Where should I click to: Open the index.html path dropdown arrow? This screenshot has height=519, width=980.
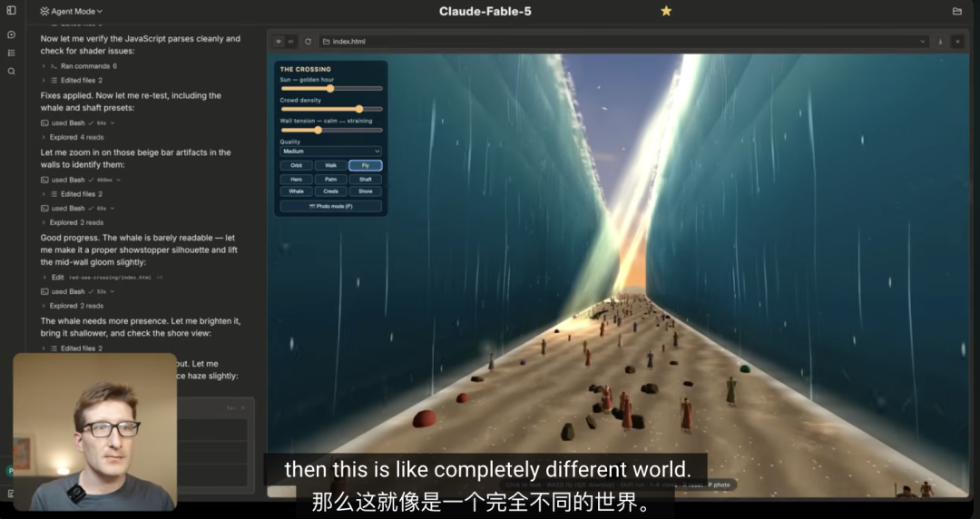click(923, 41)
